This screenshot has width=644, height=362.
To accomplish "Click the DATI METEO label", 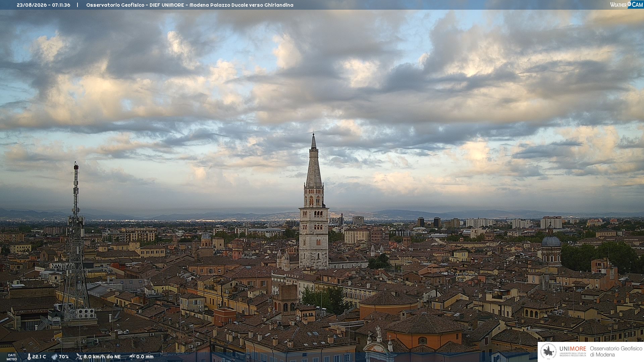I will point(12,357).
